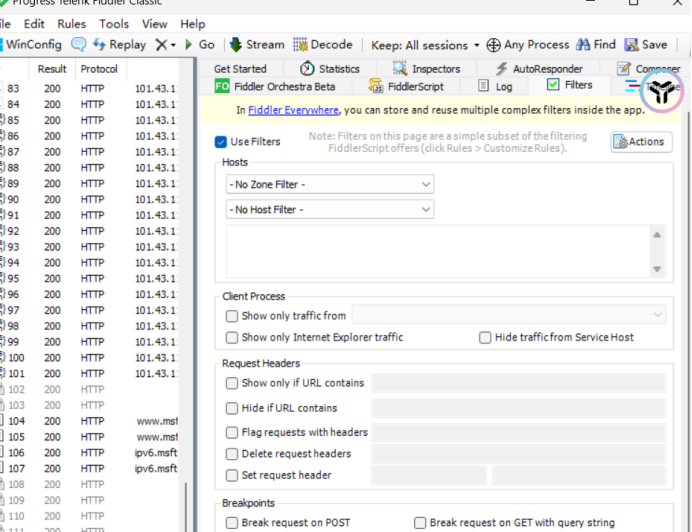The width and height of the screenshot is (692, 532).
Task: Switch to the Statistics tab
Action: pos(330,69)
